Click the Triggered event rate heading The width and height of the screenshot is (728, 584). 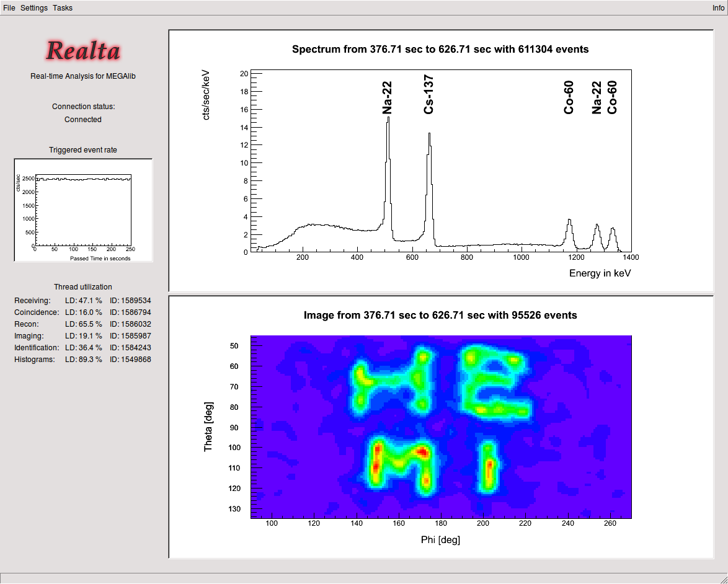point(83,150)
